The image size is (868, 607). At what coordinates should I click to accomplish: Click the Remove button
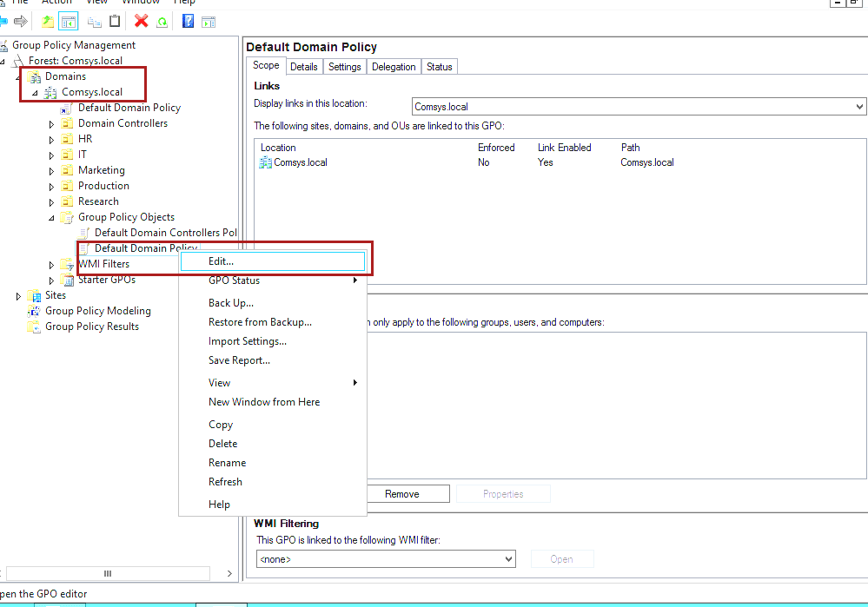click(407, 493)
